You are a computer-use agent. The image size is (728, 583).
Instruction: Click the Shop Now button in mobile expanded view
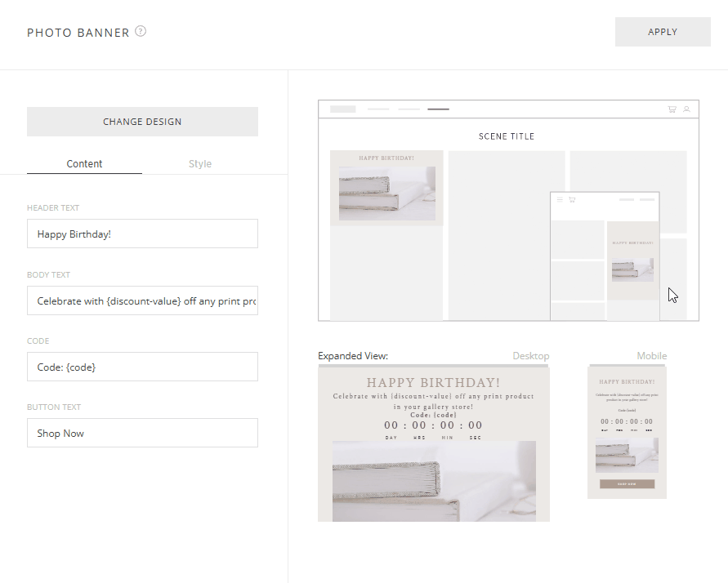click(626, 483)
